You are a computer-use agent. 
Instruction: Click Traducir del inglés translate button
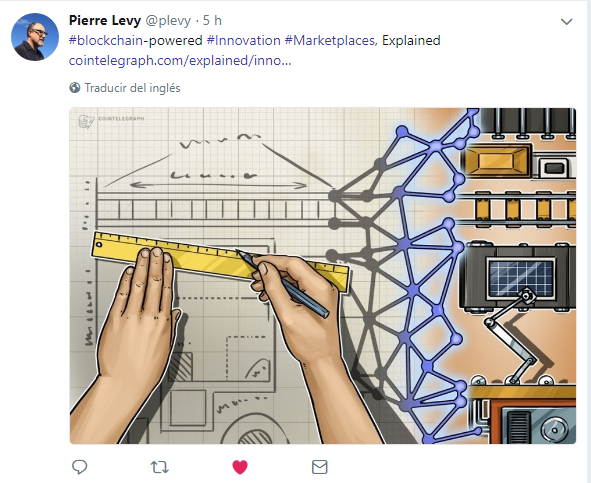click(132, 88)
